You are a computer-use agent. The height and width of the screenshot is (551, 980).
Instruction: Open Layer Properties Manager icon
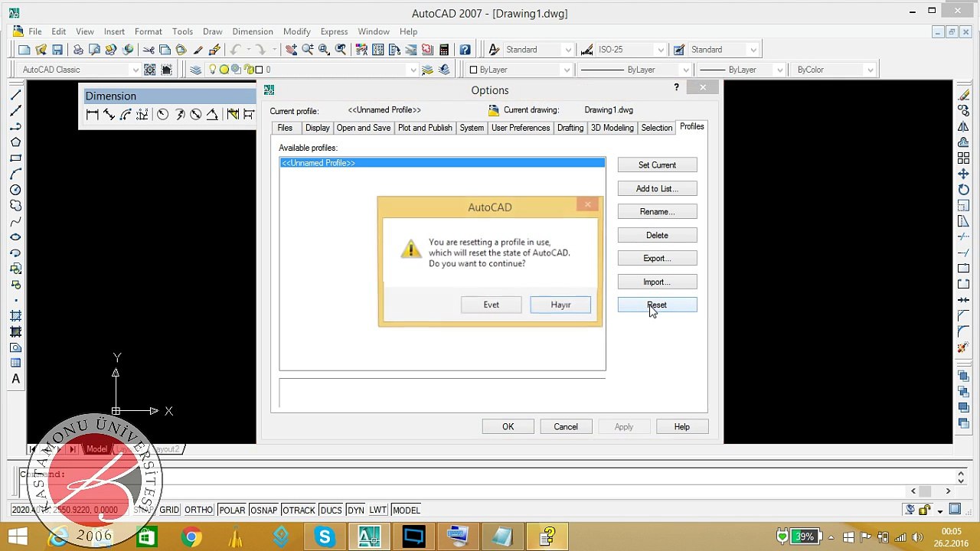click(195, 70)
